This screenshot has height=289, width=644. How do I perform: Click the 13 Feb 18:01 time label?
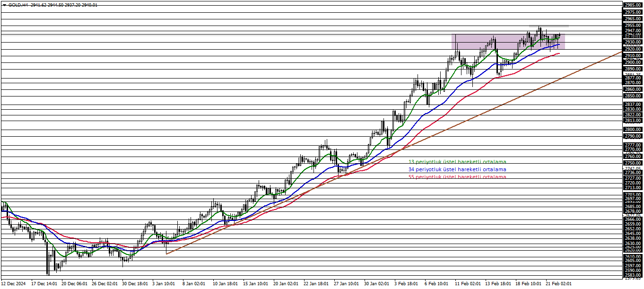coord(498,284)
